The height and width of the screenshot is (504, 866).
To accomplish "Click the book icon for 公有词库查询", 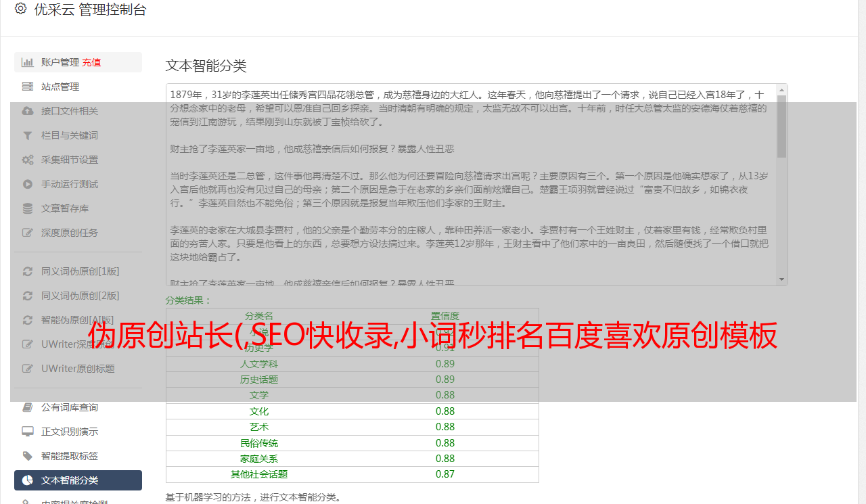I will (x=28, y=407).
